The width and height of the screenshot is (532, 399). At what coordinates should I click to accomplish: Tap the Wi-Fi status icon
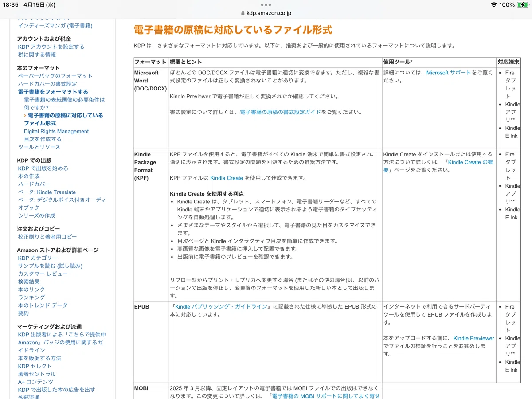pyautogui.click(x=493, y=4)
